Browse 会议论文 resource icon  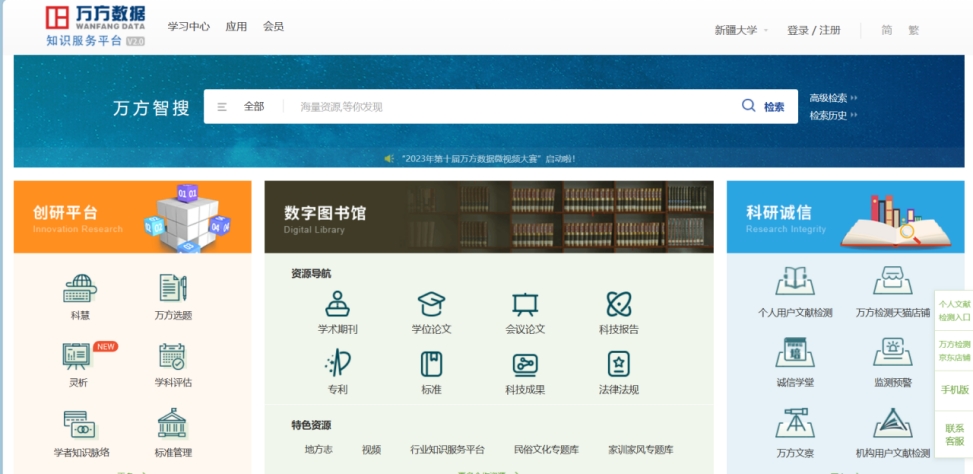click(x=525, y=304)
